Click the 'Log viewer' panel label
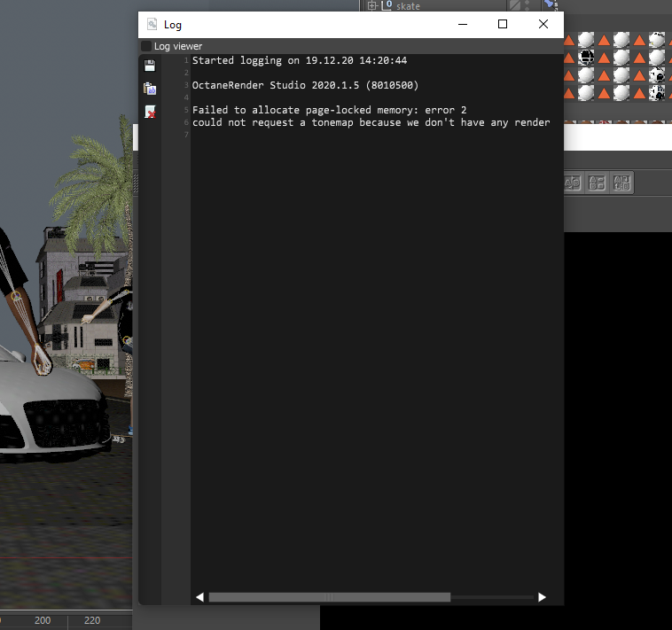This screenshot has height=630, width=672. (178, 46)
